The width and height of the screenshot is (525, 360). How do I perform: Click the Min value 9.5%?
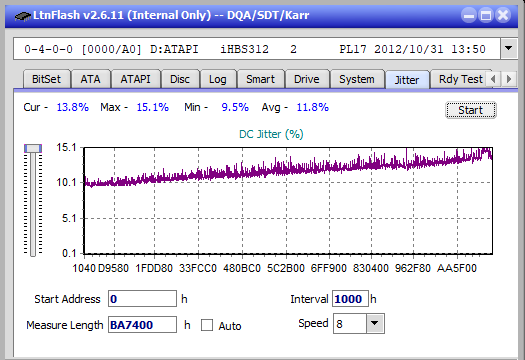[x=235, y=107]
